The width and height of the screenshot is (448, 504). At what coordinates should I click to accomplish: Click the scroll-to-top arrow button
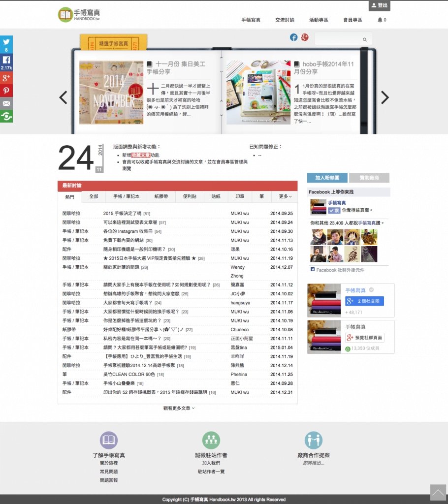tap(438, 493)
